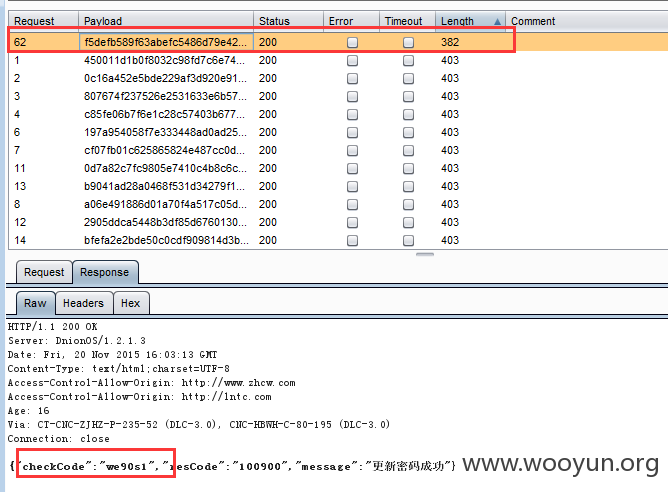The height and width of the screenshot is (492, 668).
Task: Click the length value 382
Action: click(450, 42)
